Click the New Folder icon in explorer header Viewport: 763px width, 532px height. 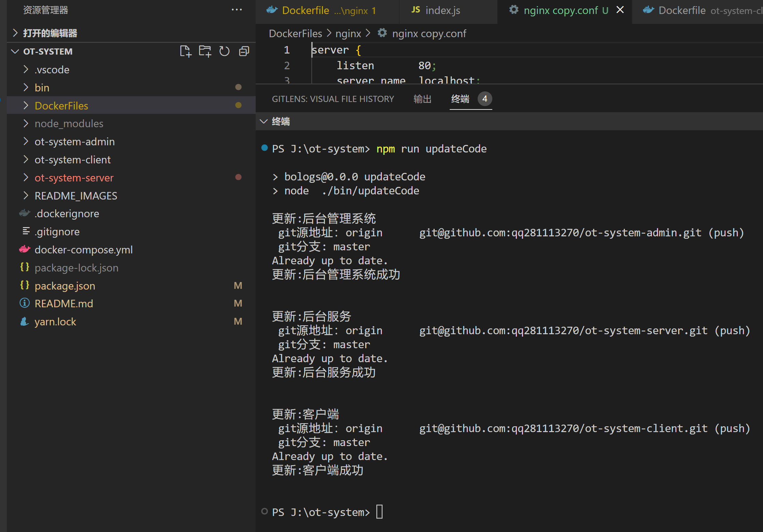tap(205, 51)
